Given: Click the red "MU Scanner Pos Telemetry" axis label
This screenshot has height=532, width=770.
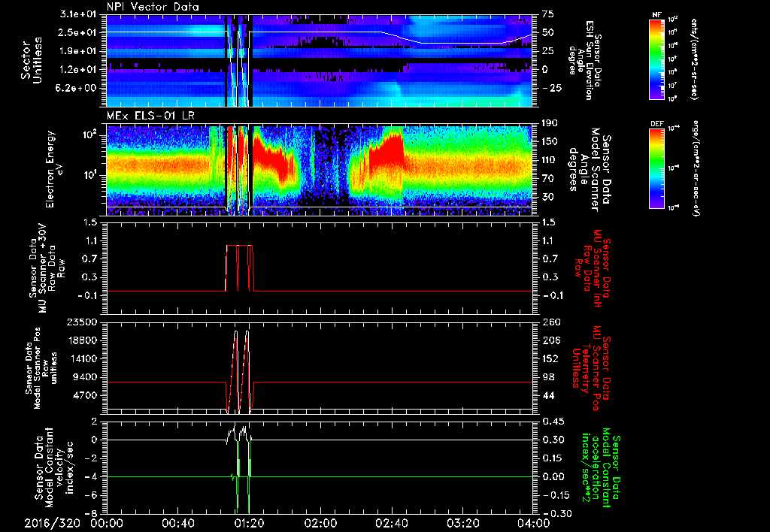Looking at the screenshot, I should (x=591, y=369).
